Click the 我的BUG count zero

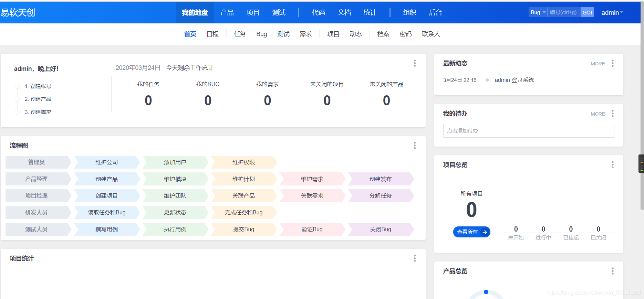point(208,100)
